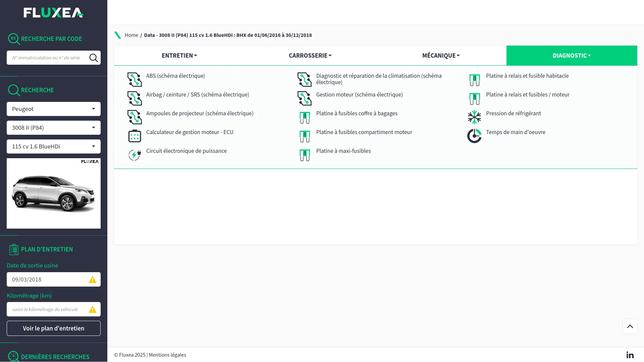Click the Recherche par code heading

tap(51, 39)
